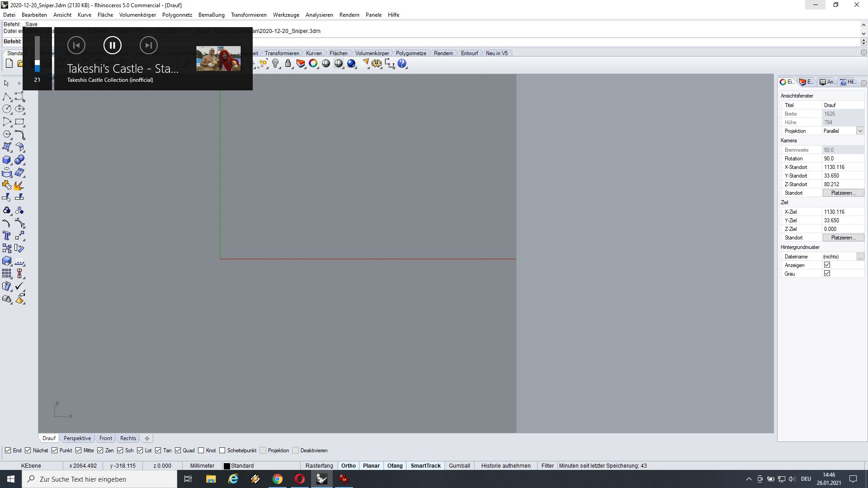Select the Polyline tool
The height and width of the screenshot is (488, 868).
pos(7,97)
